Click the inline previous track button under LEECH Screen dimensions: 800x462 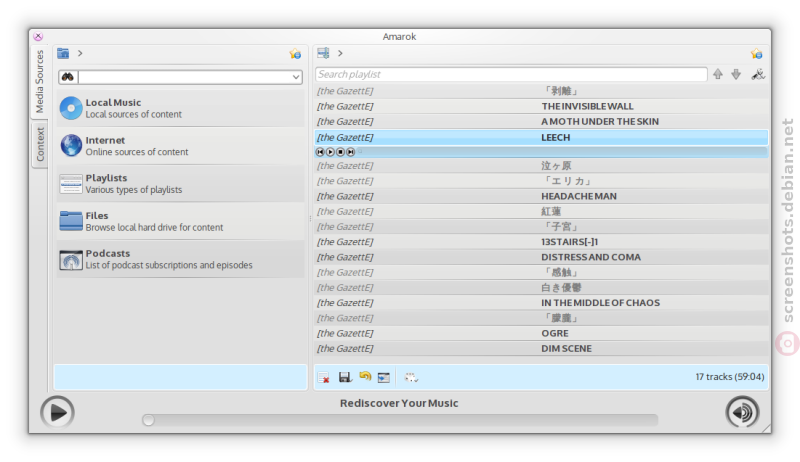(320, 152)
